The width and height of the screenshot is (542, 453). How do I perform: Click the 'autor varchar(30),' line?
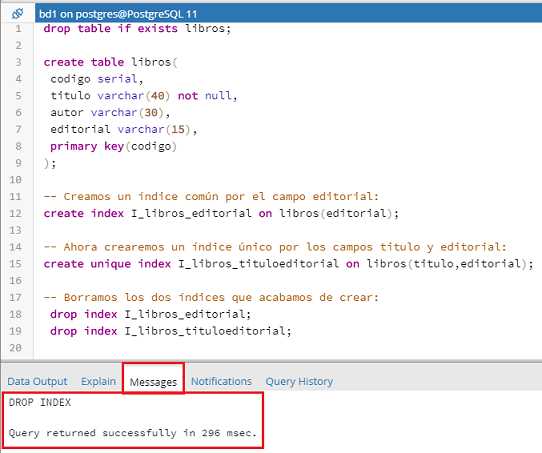click(x=110, y=113)
